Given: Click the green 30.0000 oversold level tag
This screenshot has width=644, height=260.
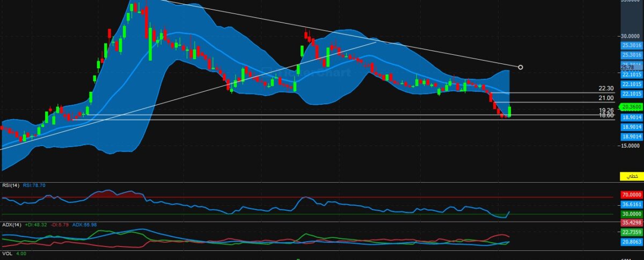Looking at the screenshot, I should 631,213.
